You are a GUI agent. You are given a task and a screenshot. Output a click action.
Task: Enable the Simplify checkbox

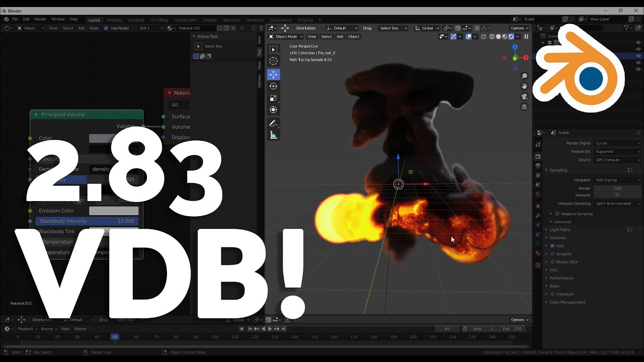click(x=552, y=254)
